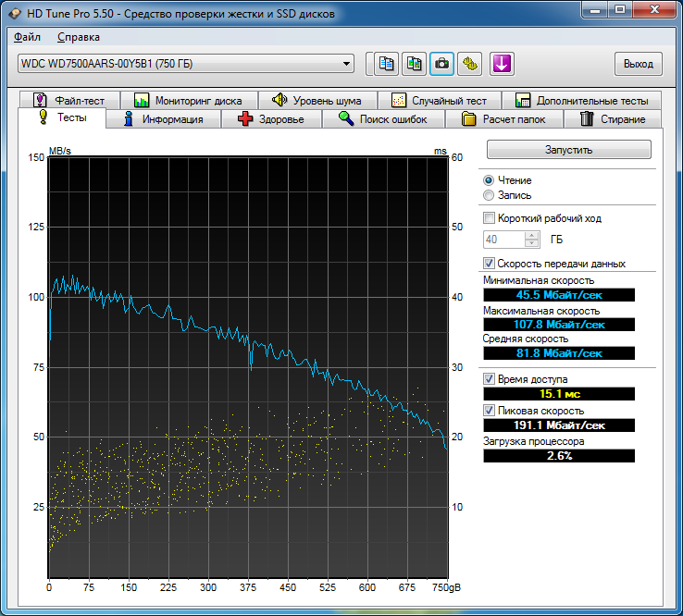Click the HD Tune title bar app icon

tap(15, 14)
